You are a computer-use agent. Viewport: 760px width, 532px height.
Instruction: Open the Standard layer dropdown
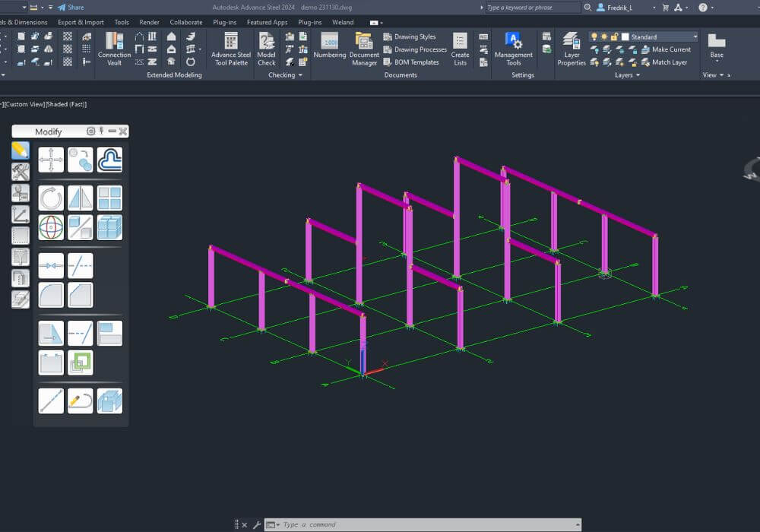[696, 36]
